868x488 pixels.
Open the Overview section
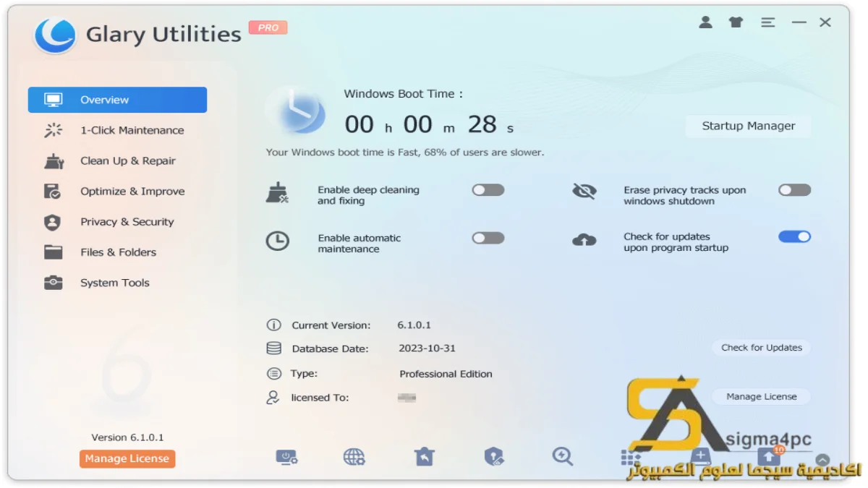coord(117,100)
